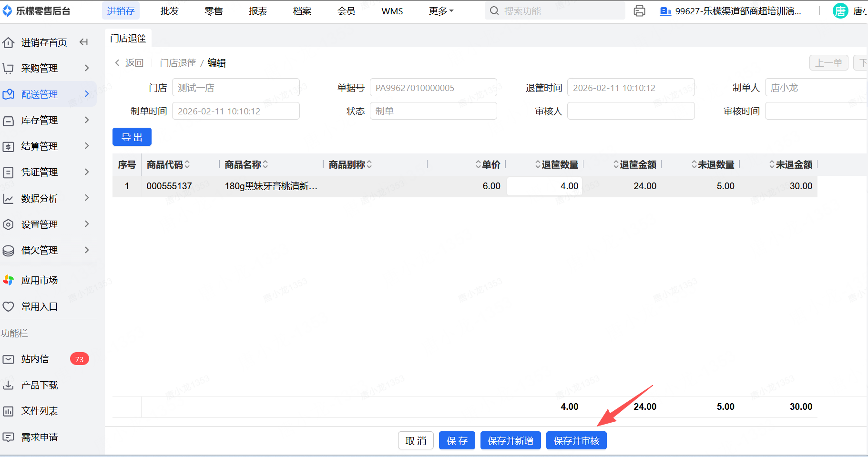Sort by 单价 column arrows
The height and width of the screenshot is (457, 868).
coord(478,164)
